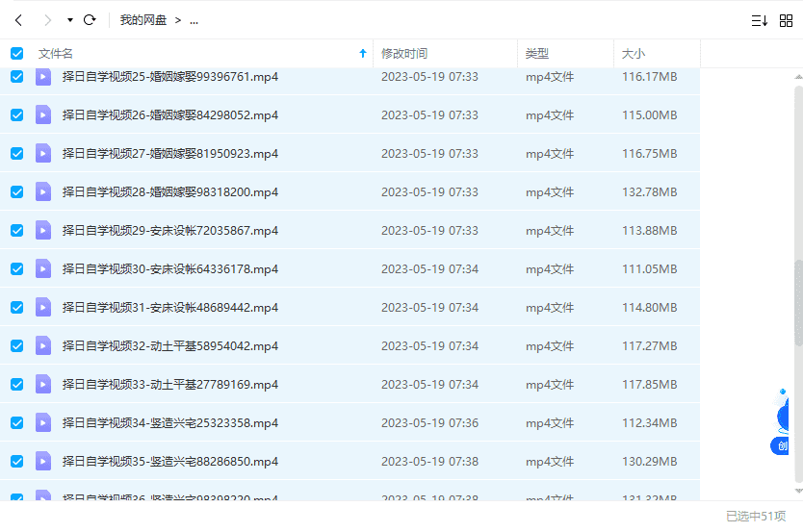The image size is (803, 532).
Task: Click the back navigation arrow
Action: [x=18, y=20]
